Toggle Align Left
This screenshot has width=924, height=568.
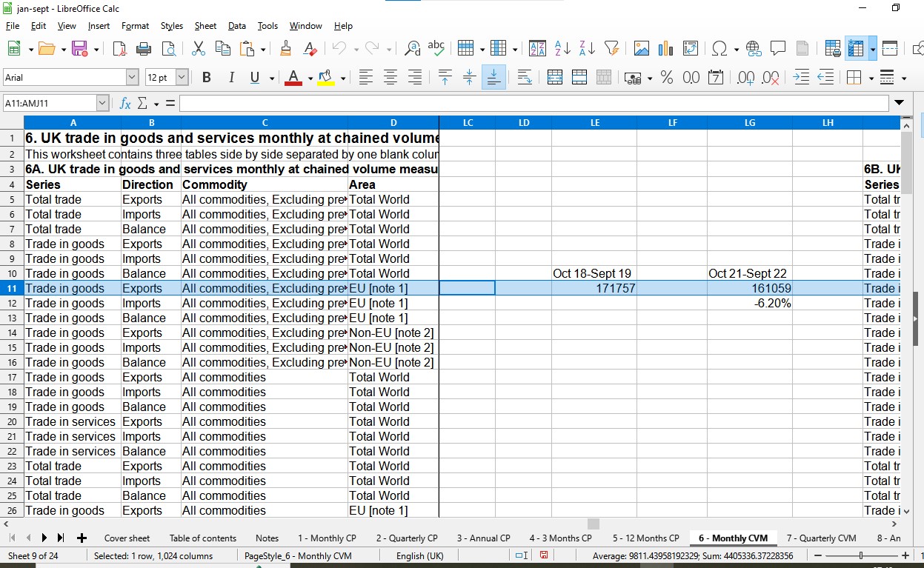tap(365, 77)
